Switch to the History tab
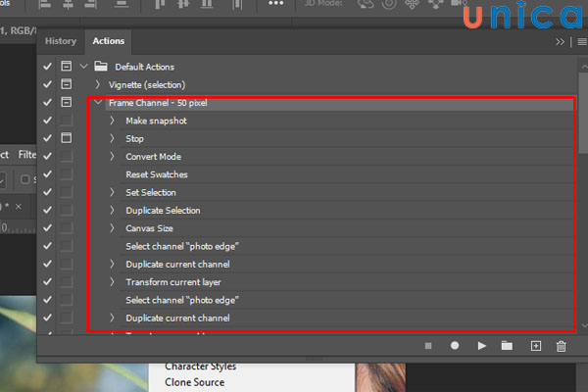 point(61,41)
